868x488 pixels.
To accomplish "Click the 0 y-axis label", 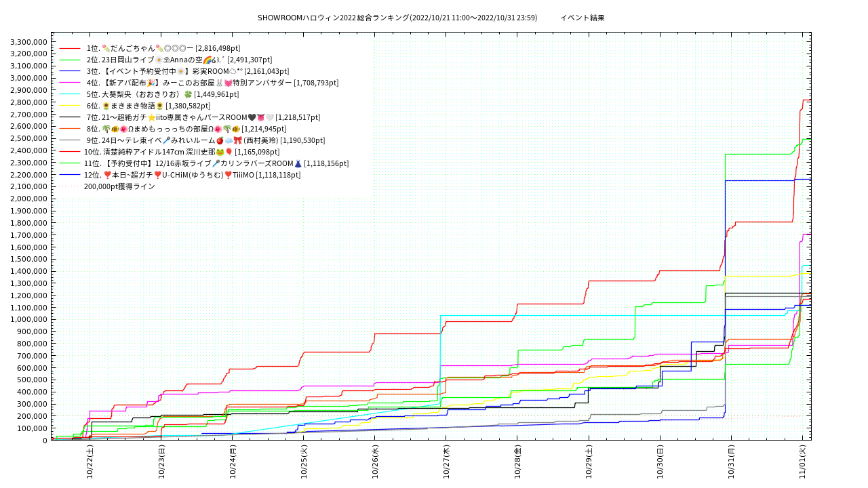I will click(x=45, y=441).
